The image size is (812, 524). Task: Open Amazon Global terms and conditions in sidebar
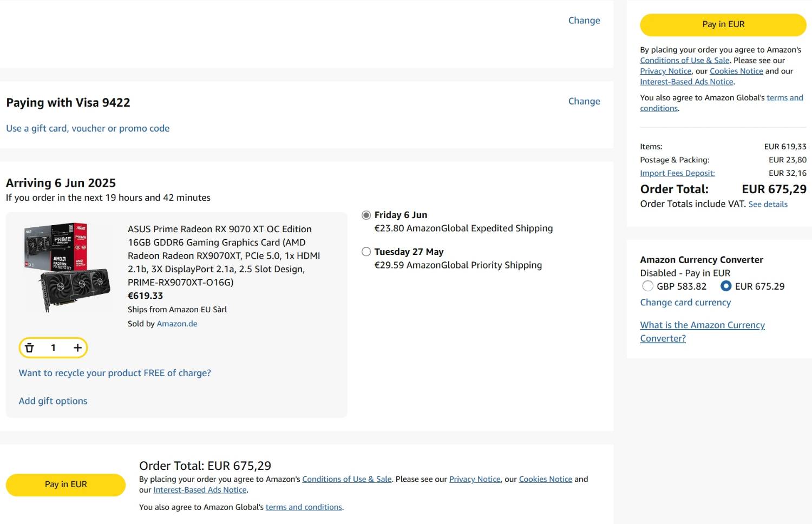(722, 103)
